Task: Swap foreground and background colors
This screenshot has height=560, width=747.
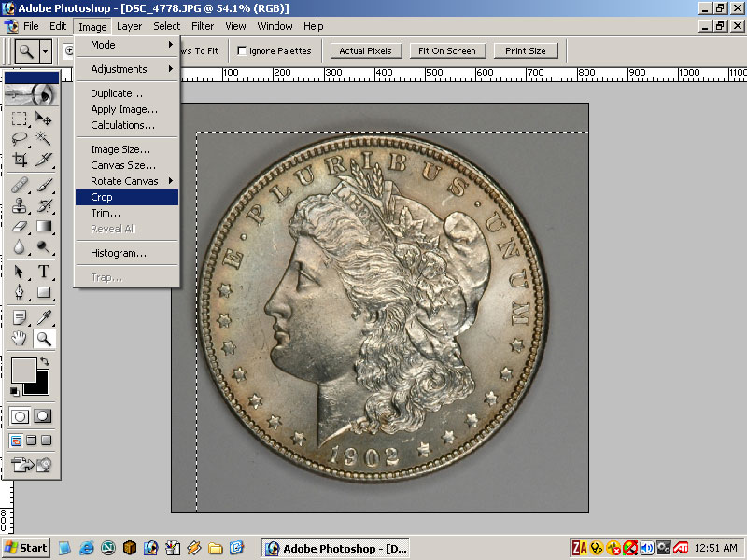Action: coord(45,362)
